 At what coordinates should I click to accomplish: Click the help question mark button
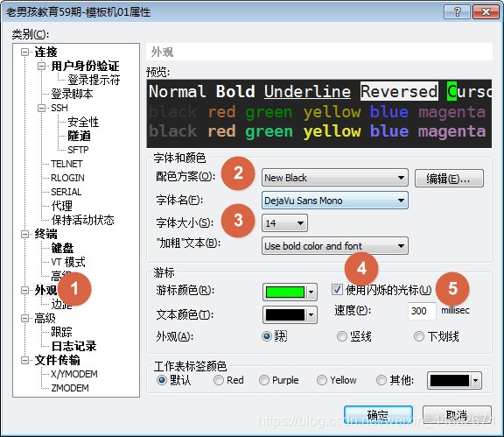pyautogui.click(x=457, y=12)
